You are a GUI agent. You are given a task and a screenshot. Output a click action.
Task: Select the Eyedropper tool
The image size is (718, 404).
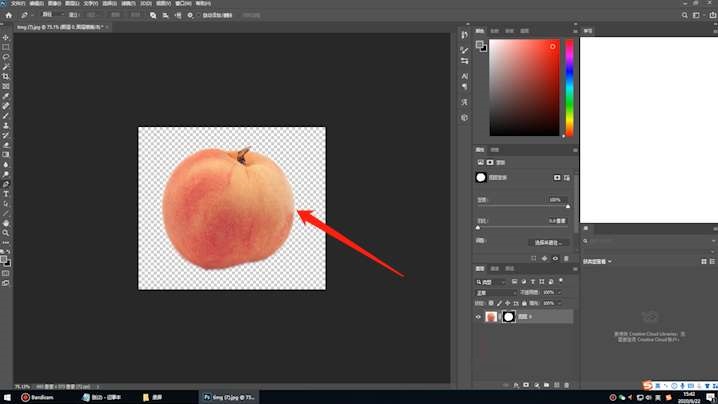[x=6, y=96]
